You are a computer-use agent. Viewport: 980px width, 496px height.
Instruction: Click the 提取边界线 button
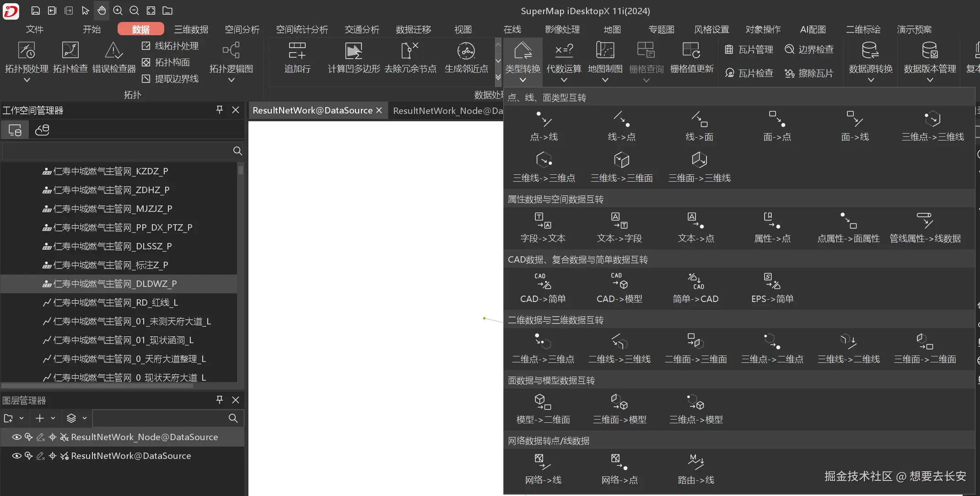(x=170, y=79)
